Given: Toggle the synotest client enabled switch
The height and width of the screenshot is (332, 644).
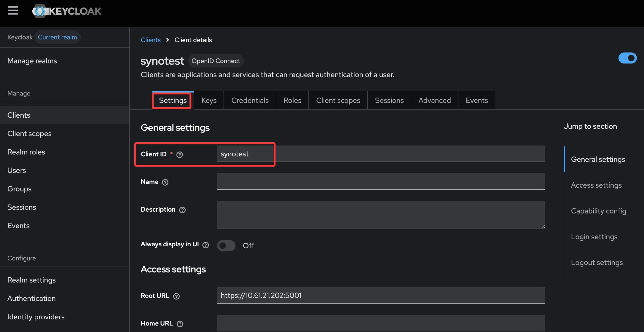Looking at the screenshot, I should point(627,58).
